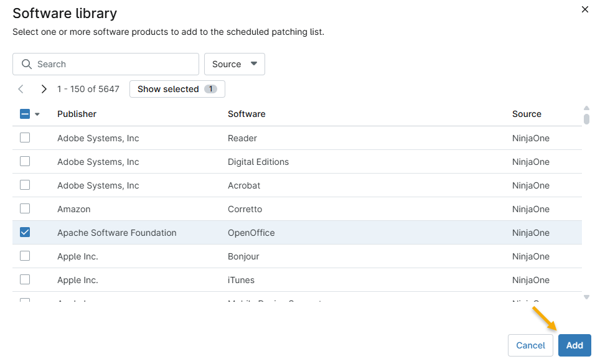This screenshot has height=364, width=600.
Task: Open the Source filter dropdown
Action: coord(235,64)
